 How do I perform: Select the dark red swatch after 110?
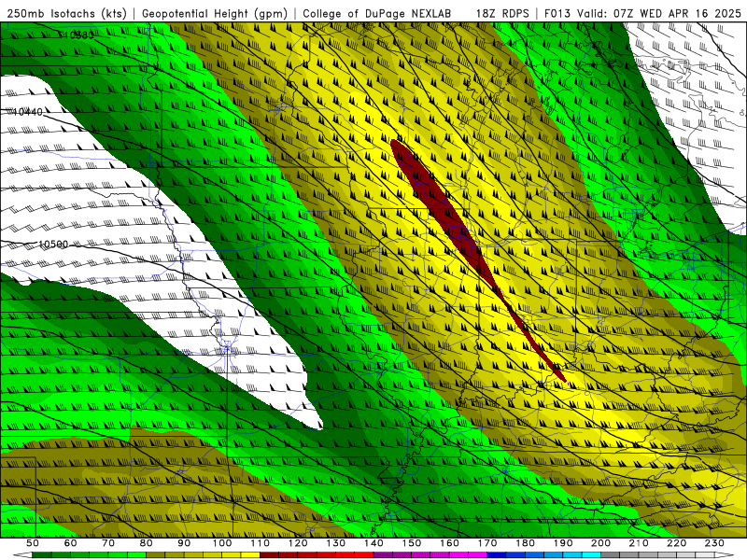(270, 555)
